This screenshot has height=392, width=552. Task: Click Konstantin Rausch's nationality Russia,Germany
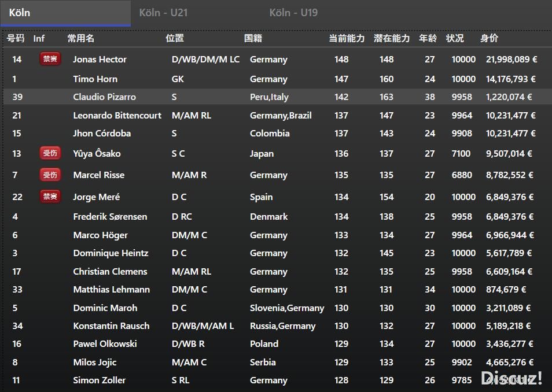[283, 326]
